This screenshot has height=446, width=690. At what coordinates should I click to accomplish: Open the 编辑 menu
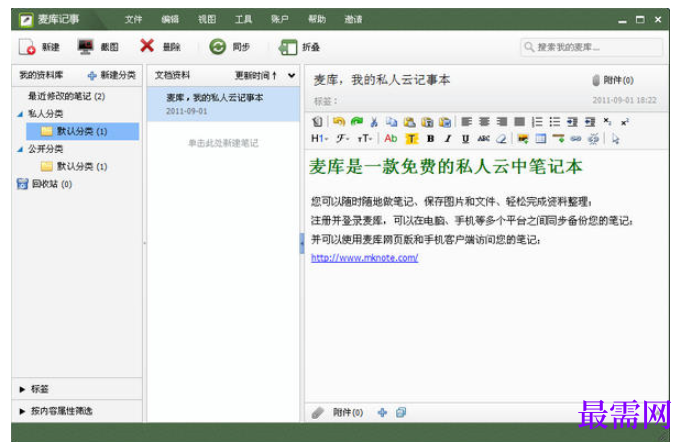(170, 19)
